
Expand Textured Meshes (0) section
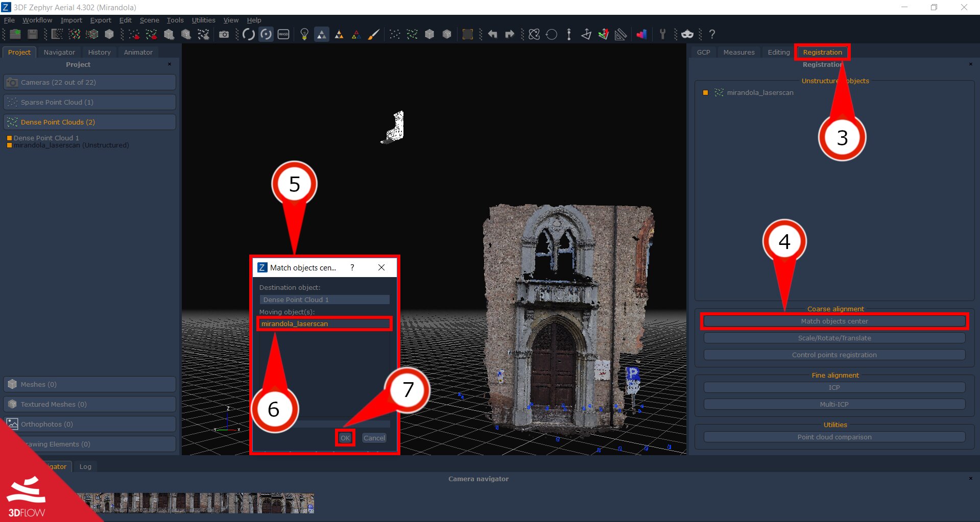coord(90,404)
